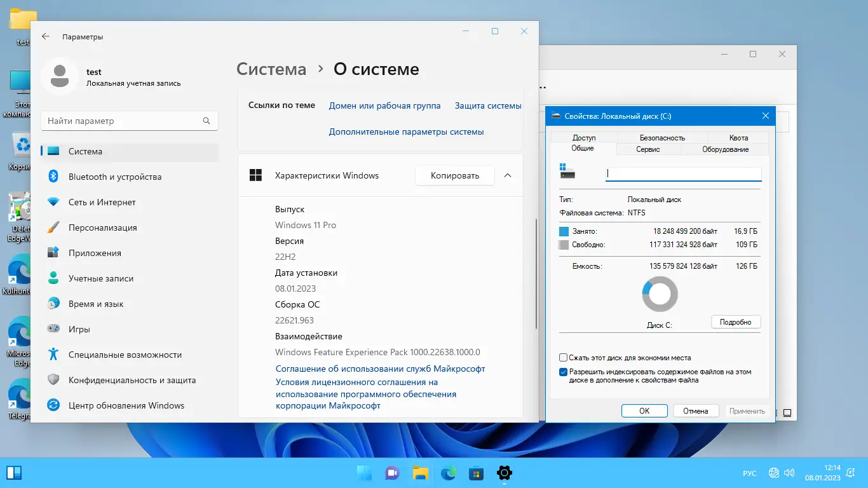Collapse the Характеристики Windows section
The height and width of the screenshot is (488, 868).
coord(507,175)
